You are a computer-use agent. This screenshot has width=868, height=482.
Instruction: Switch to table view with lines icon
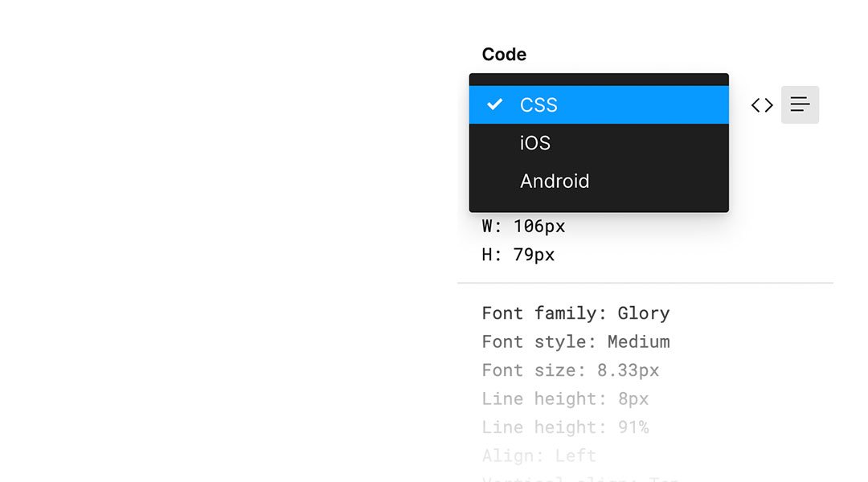point(800,104)
